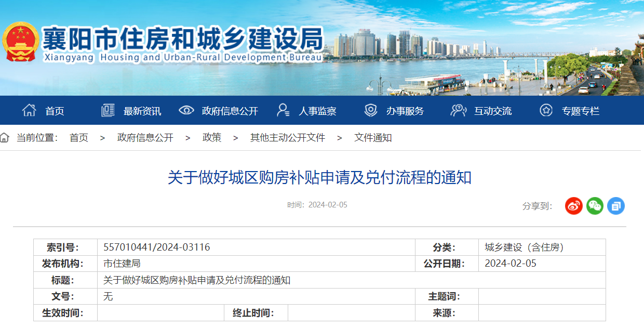The height and width of the screenshot is (327, 644).
Task: Click the shield icon for 办事服务
Action: (x=371, y=110)
